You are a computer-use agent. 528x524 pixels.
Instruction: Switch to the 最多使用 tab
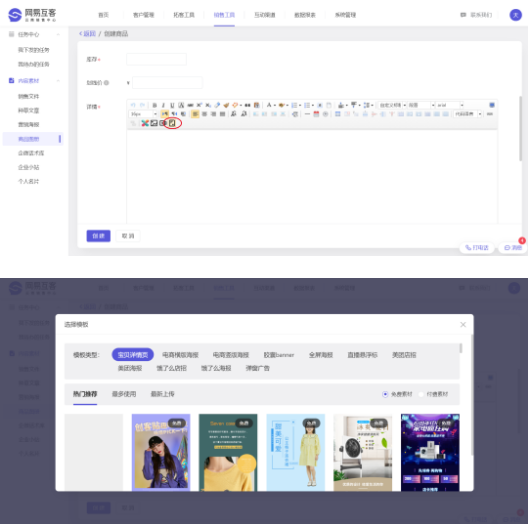coord(124,394)
